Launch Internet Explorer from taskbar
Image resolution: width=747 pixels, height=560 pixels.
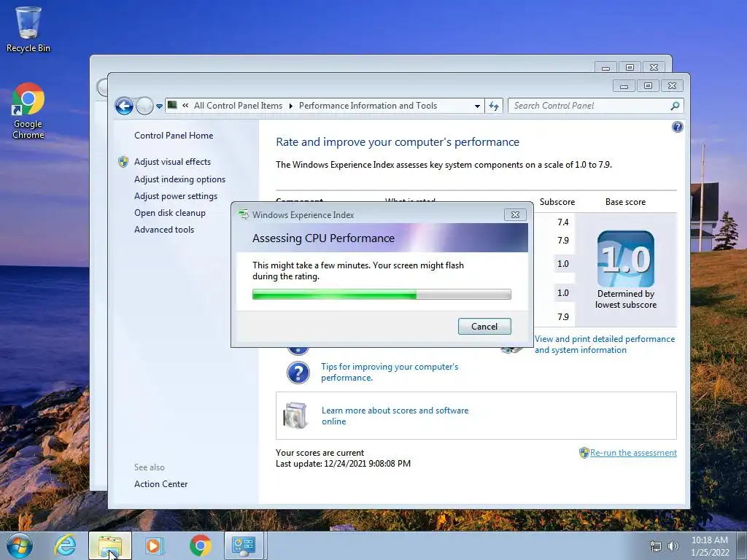(65, 545)
